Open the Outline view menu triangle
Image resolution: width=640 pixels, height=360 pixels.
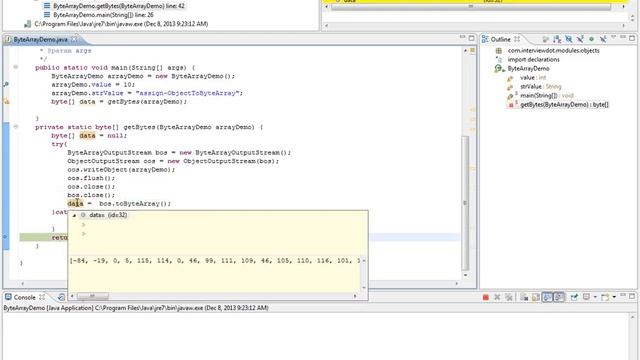[613, 38]
